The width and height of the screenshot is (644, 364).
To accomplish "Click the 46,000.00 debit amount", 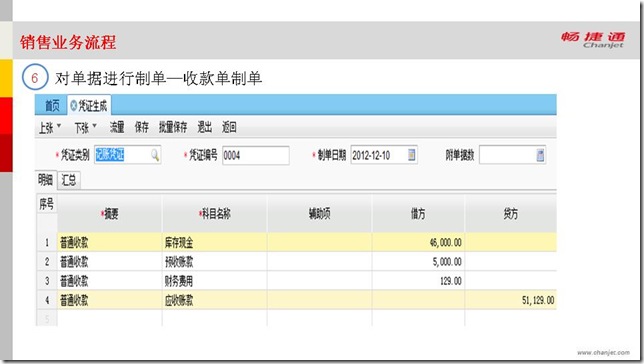I will tap(446, 242).
